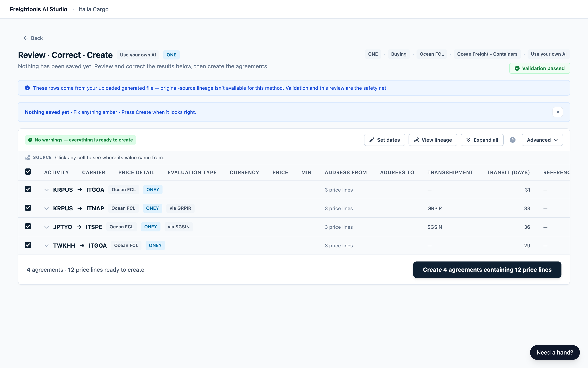Screen dimensions: 588x368
Task: Click the SGSIN transshipment cell
Action: tap(435, 227)
